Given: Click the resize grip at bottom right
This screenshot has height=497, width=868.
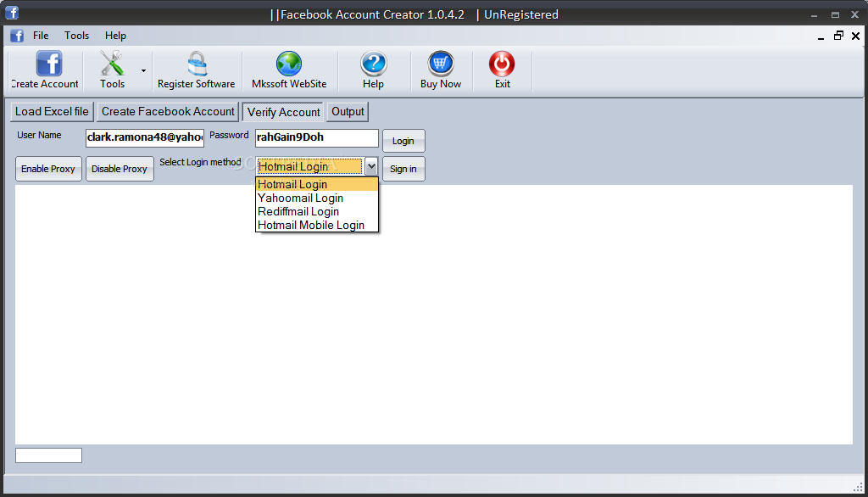Looking at the screenshot, I should (859, 488).
